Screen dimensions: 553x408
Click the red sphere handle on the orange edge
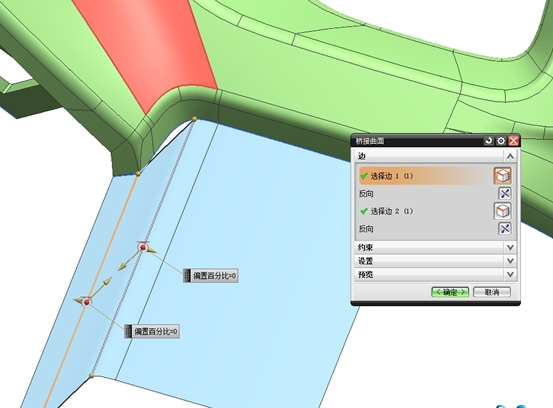(x=87, y=302)
